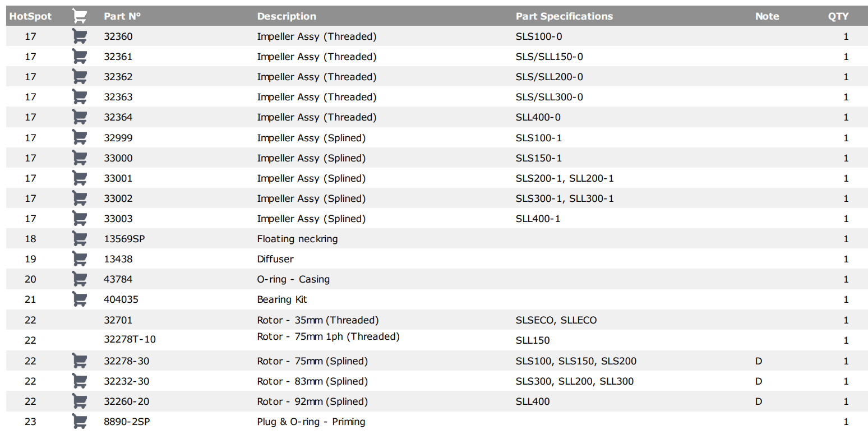The width and height of the screenshot is (868, 439).
Task: Add part 32363 to cart
Action: [80, 97]
